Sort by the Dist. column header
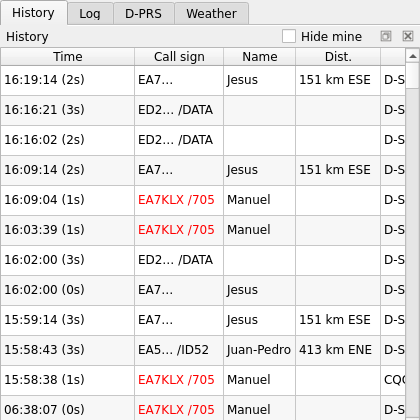420x420 pixels. tap(338, 57)
